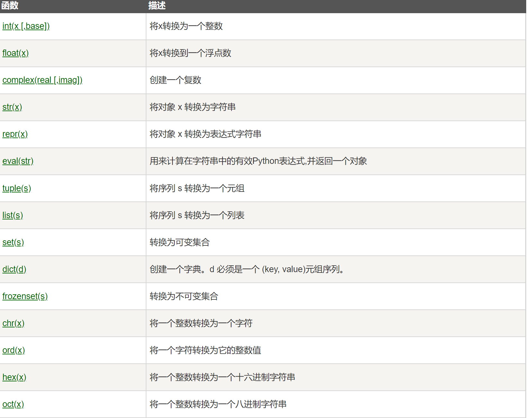Image resolution: width=532 pixels, height=418 pixels.
Task: Select the text 将序列 s 转换为一个列表
Action: pyautogui.click(x=197, y=215)
